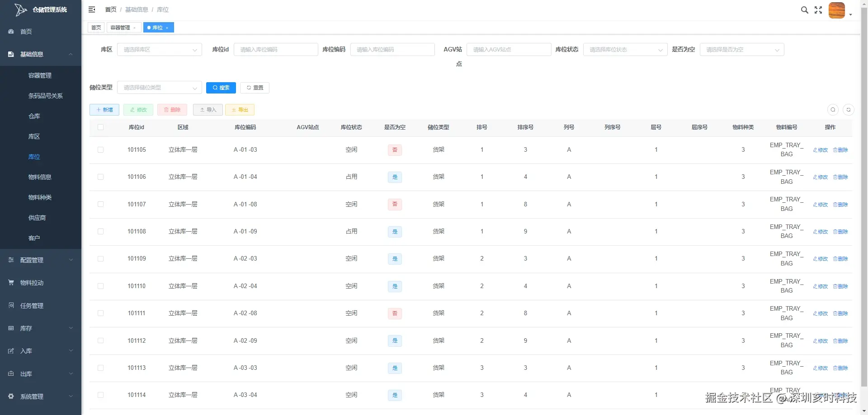Click the AGV站点 input field
The width and height of the screenshot is (868, 415).
(x=509, y=50)
